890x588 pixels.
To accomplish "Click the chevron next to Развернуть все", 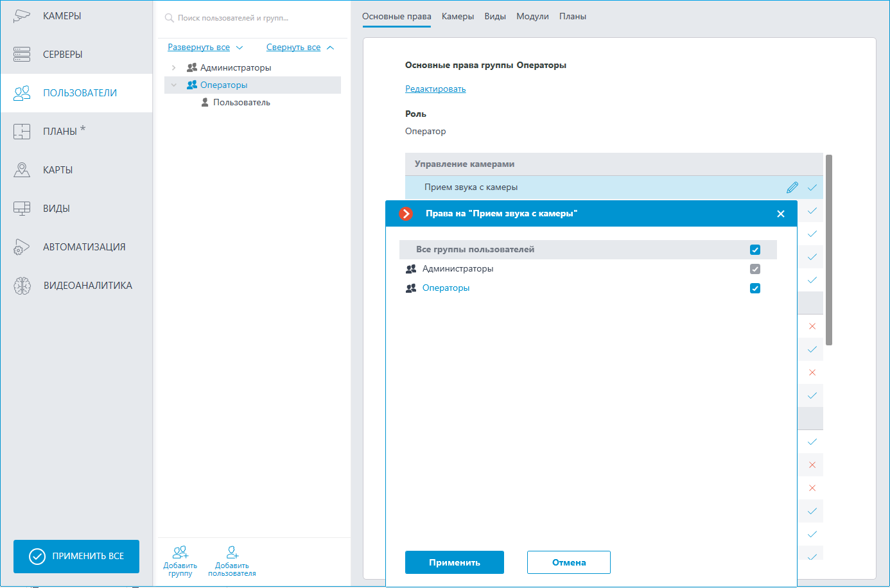I will 240,48.
